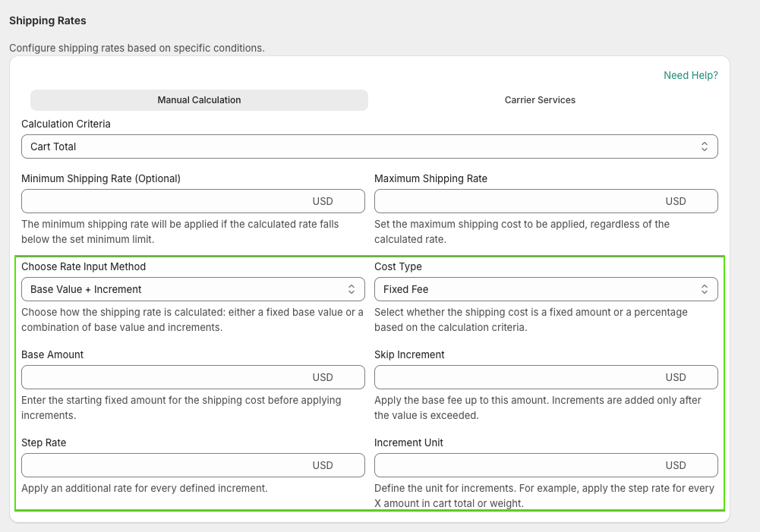Click the Shipping Rates heading text

pos(48,20)
